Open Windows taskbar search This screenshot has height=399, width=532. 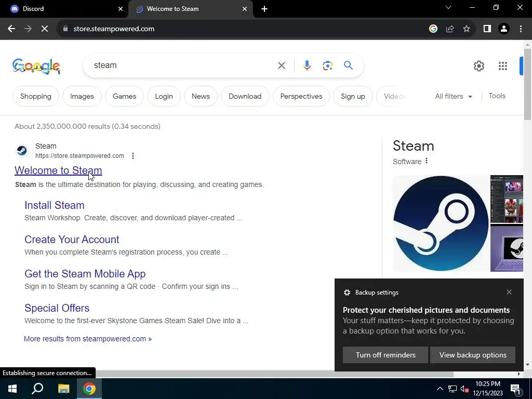[37, 389]
